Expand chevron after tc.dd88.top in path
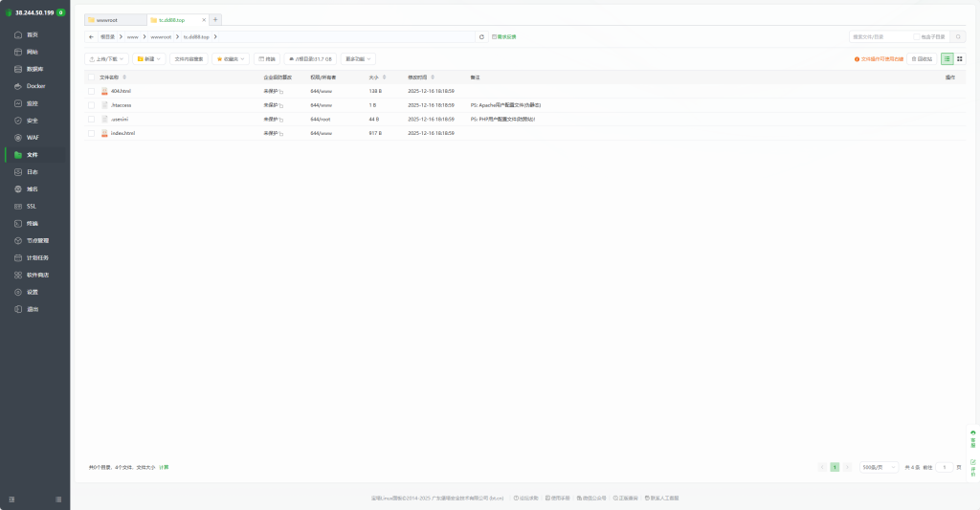The width and height of the screenshot is (980, 510). coord(215,37)
